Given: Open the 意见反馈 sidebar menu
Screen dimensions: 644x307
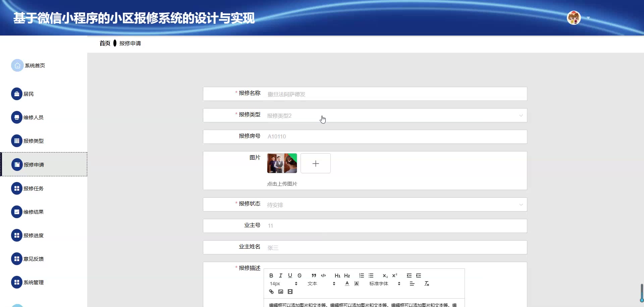Looking at the screenshot, I should pyautogui.click(x=28, y=259).
